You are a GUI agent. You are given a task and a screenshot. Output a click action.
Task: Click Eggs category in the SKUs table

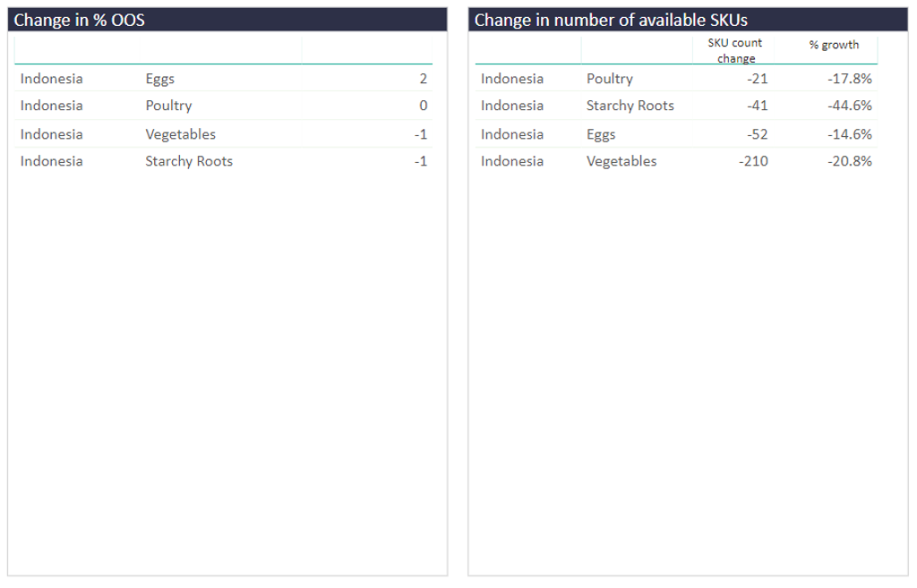point(601,134)
